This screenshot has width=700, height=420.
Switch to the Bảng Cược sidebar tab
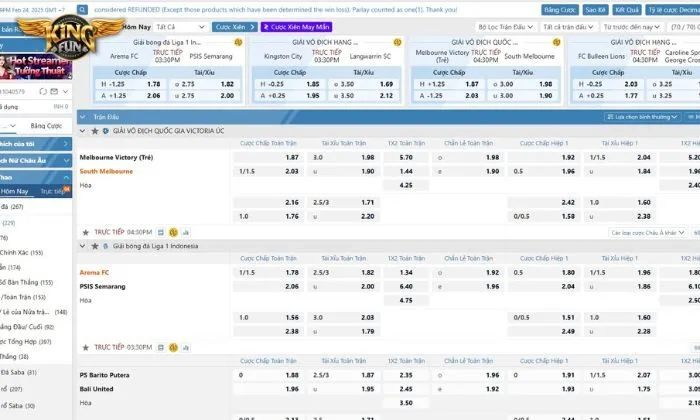[x=46, y=126]
